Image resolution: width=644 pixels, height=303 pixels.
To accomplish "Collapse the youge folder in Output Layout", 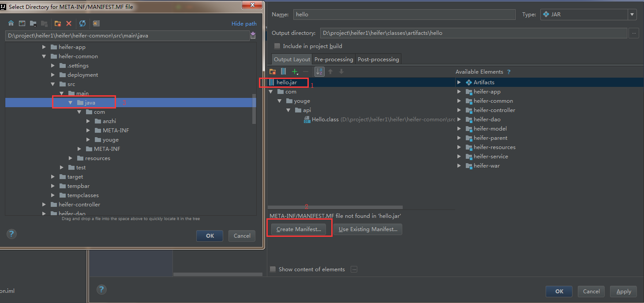I will click(280, 101).
